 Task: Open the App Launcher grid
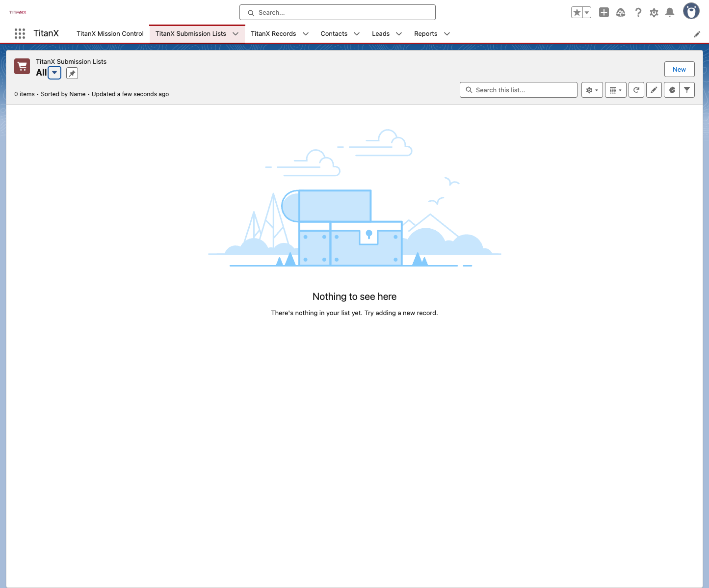click(20, 33)
